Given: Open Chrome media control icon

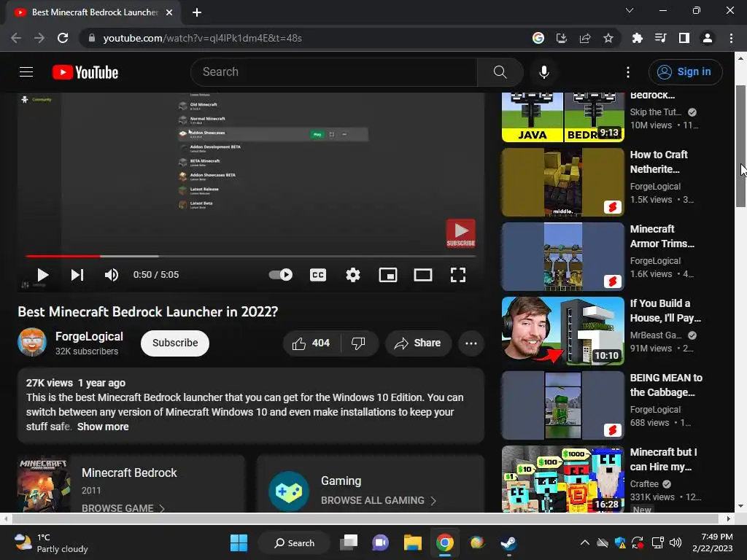Looking at the screenshot, I should coord(660,38).
